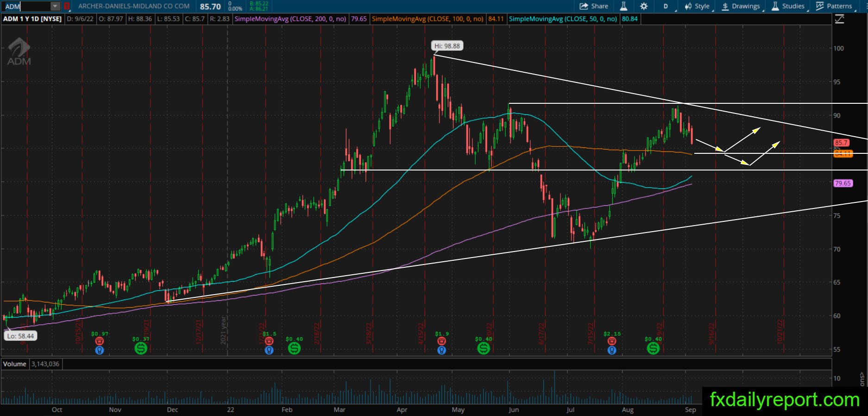
Task: Click the L: 85.53 low readout
Action: [x=168, y=19]
